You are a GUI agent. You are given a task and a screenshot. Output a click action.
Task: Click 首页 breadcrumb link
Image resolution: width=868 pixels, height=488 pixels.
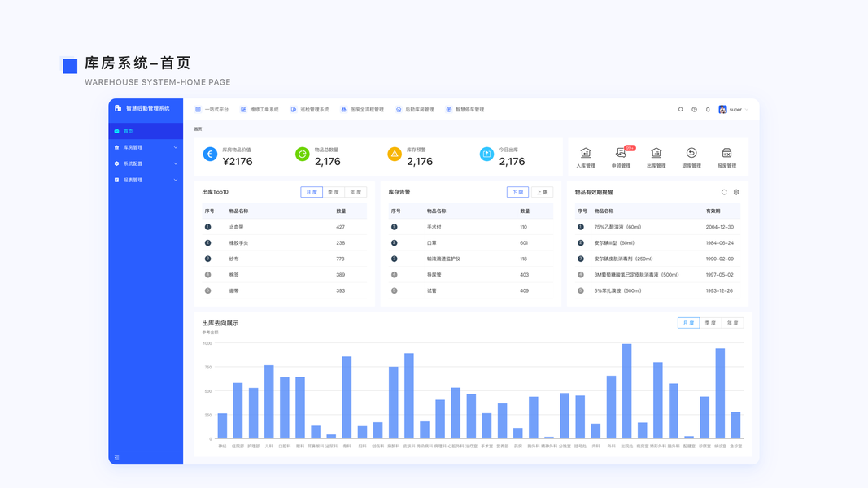[198, 129]
